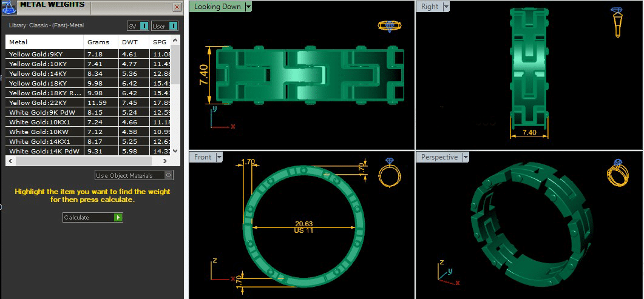Click the Metal column header
This screenshot has width=644, height=299.
coord(44,42)
